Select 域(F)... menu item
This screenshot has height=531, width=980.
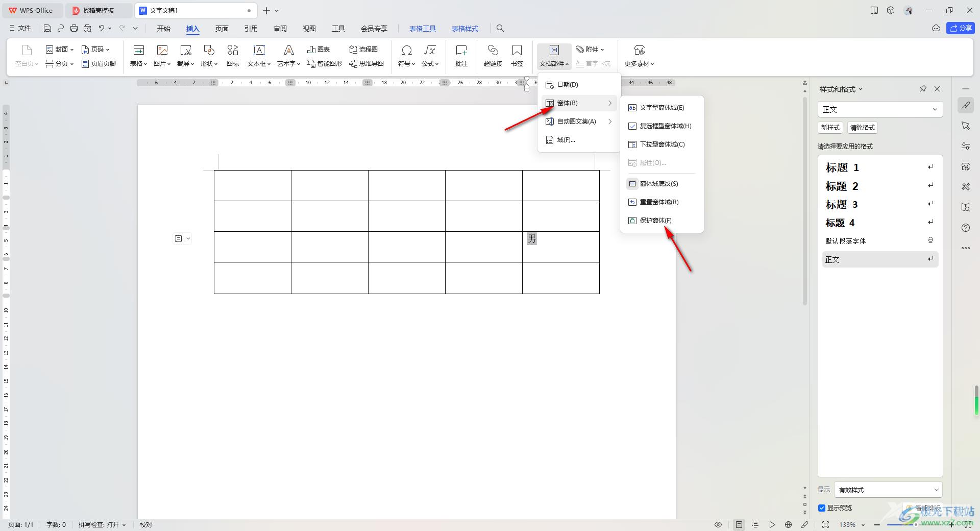tap(579, 140)
